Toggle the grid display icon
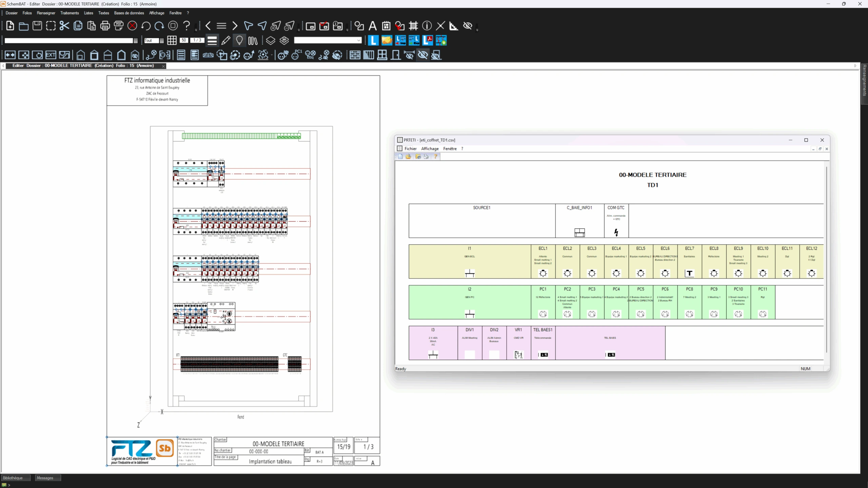868x488 pixels. 172,41
